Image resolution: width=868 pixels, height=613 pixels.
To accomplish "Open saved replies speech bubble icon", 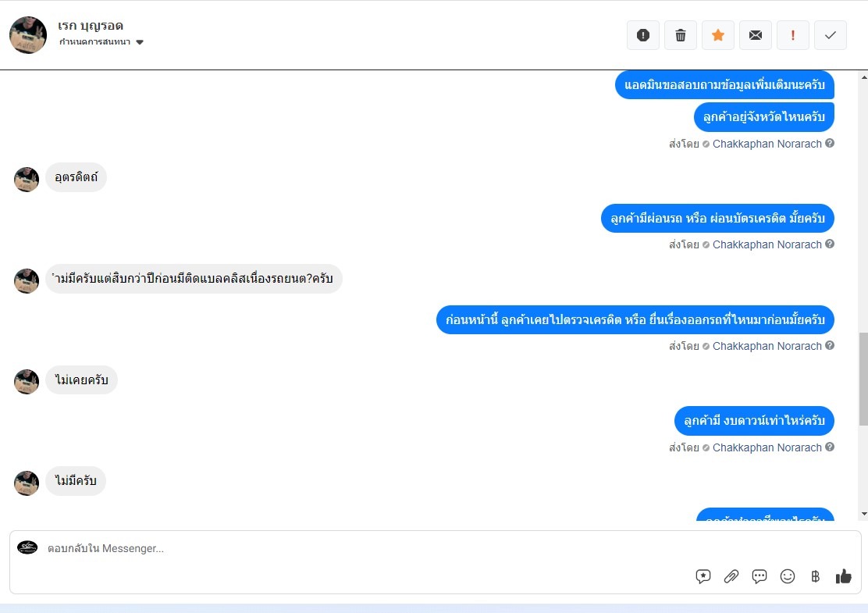I will [759, 576].
